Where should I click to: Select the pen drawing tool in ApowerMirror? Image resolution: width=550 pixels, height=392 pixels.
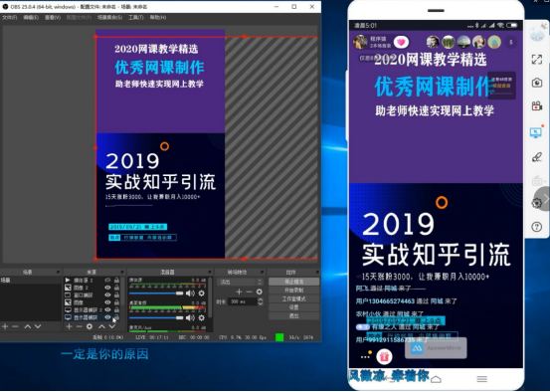pyautogui.click(x=537, y=156)
